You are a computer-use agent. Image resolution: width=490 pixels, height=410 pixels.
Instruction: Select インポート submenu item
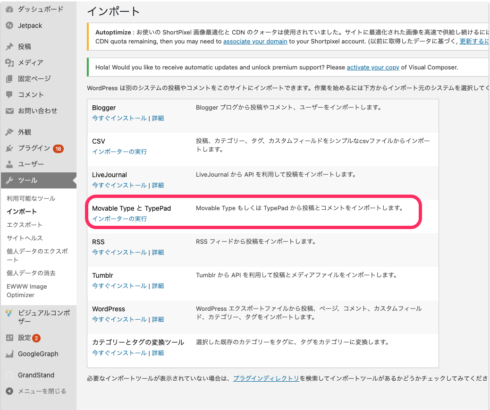(x=22, y=212)
